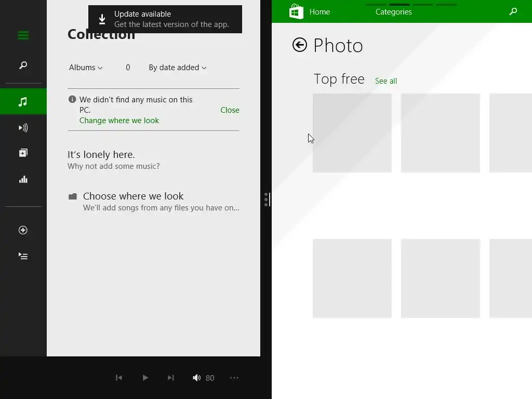The width and height of the screenshot is (532, 399).
Task: Mute via the volume speaker icon
Action: tap(196, 378)
